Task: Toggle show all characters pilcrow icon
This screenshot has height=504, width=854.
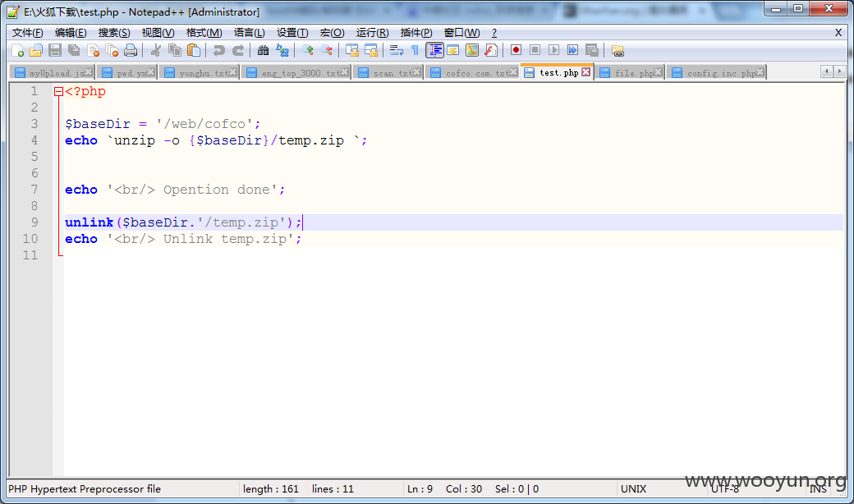Action: 415,51
